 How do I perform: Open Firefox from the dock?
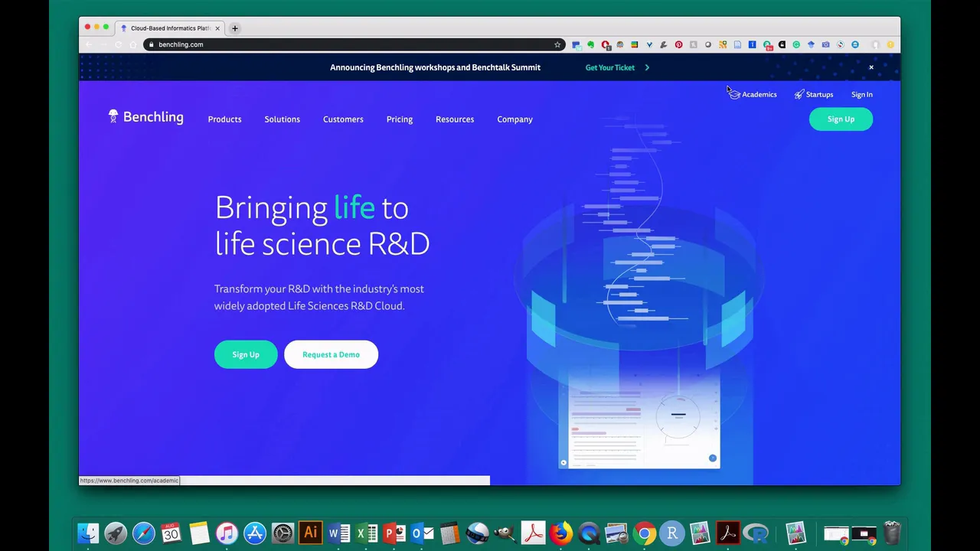(x=560, y=533)
